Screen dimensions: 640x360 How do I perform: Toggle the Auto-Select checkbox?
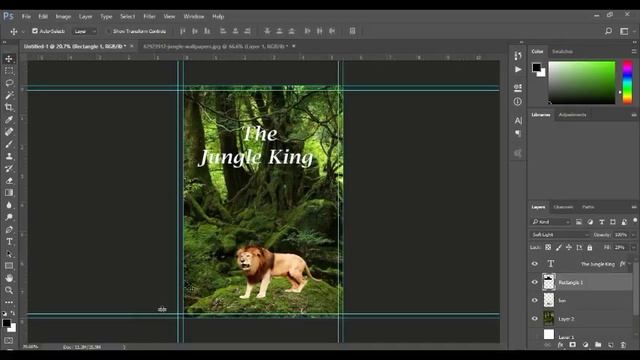(35, 31)
